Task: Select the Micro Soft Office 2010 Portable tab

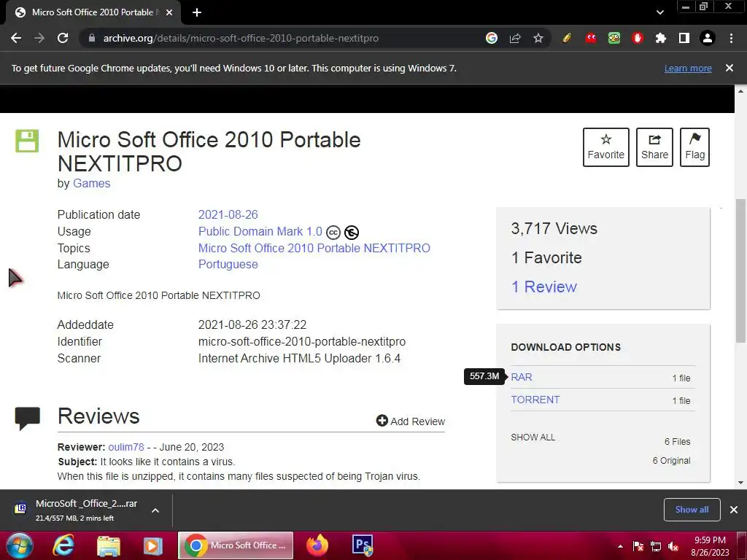Action: tap(93, 12)
